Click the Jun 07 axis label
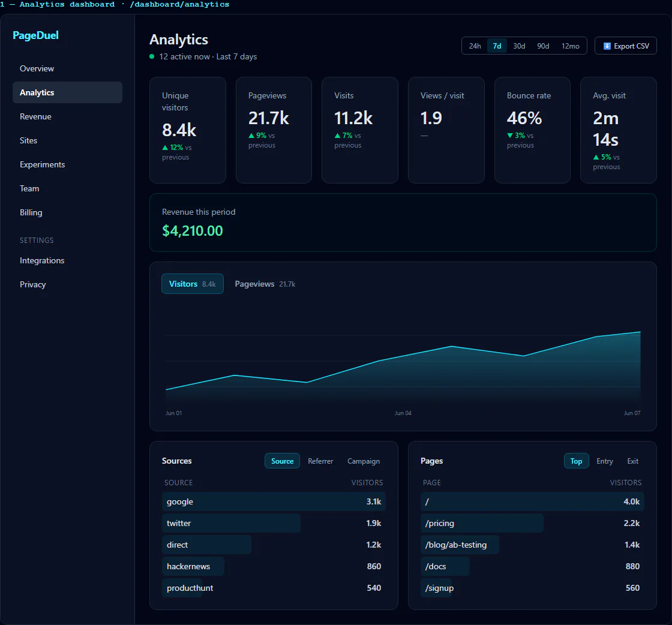The height and width of the screenshot is (625, 672). (x=632, y=413)
